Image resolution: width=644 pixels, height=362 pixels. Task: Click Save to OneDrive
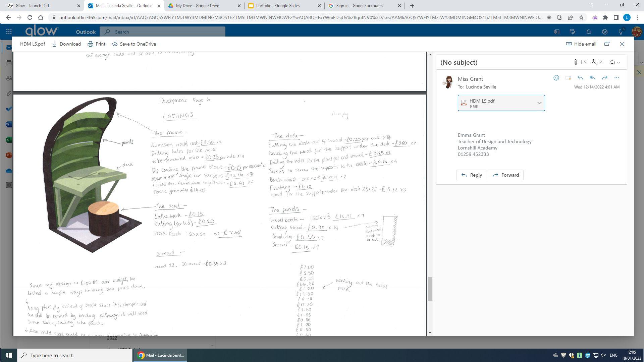tap(134, 44)
